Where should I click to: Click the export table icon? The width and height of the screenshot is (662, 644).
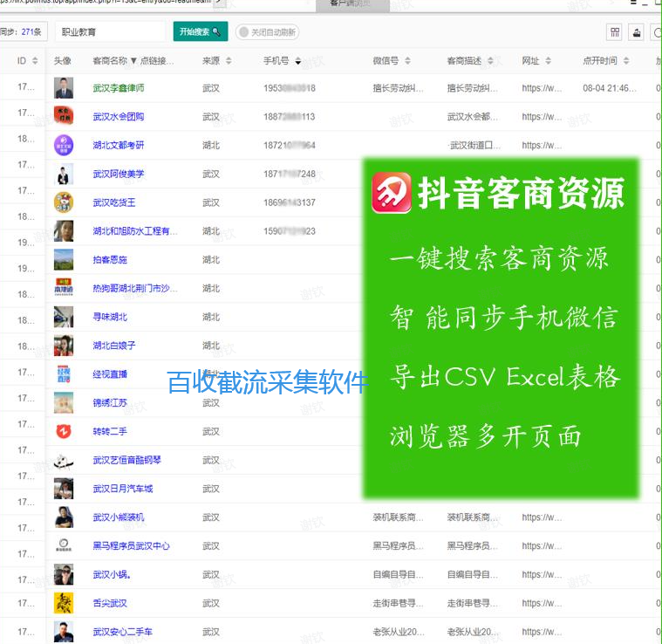[x=637, y=32]
